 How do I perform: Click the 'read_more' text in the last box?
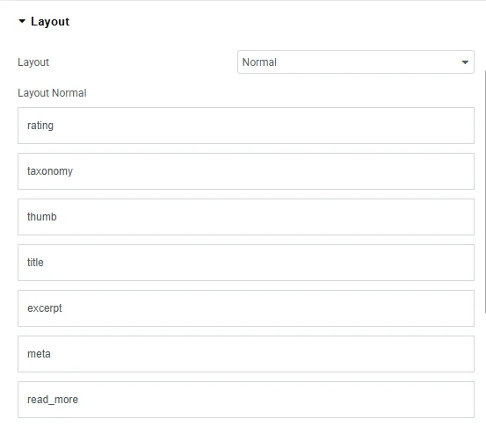coord(53,400)
